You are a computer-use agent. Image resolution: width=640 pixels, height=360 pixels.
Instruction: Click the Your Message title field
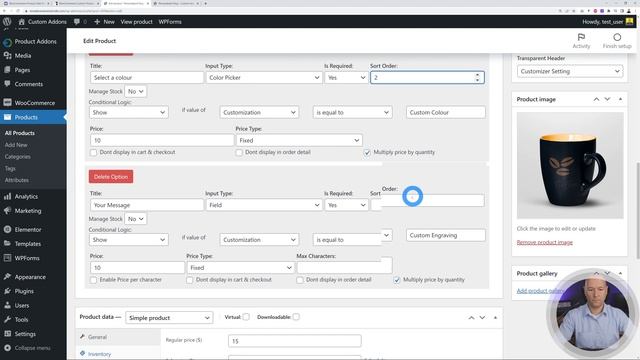(147, 205)
